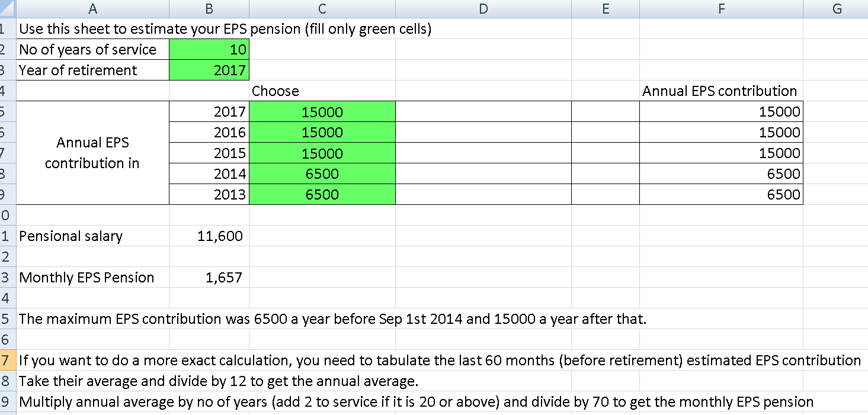The height and width of the screenshot is (415, 868).
Task: Select column B header
Action: 209,8
